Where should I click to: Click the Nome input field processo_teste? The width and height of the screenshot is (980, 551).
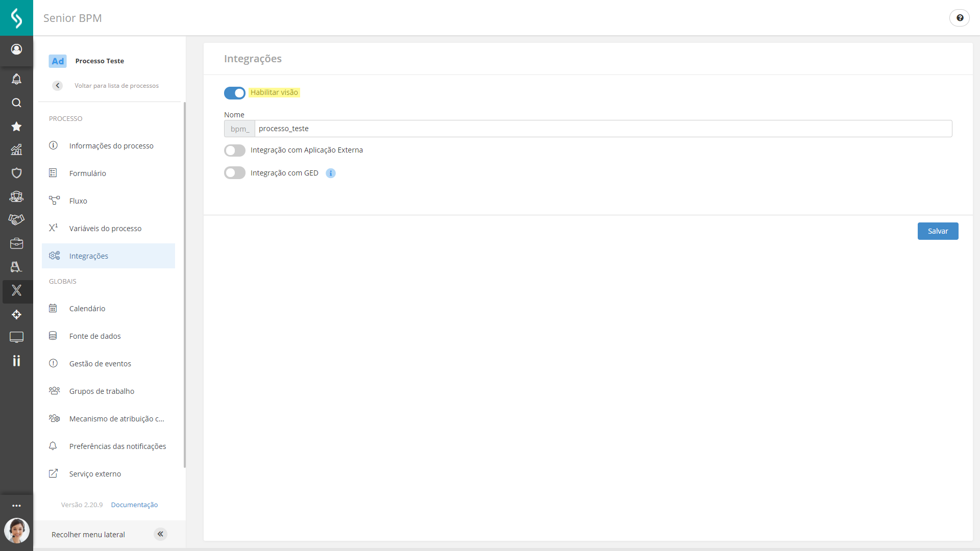(602, 129)
